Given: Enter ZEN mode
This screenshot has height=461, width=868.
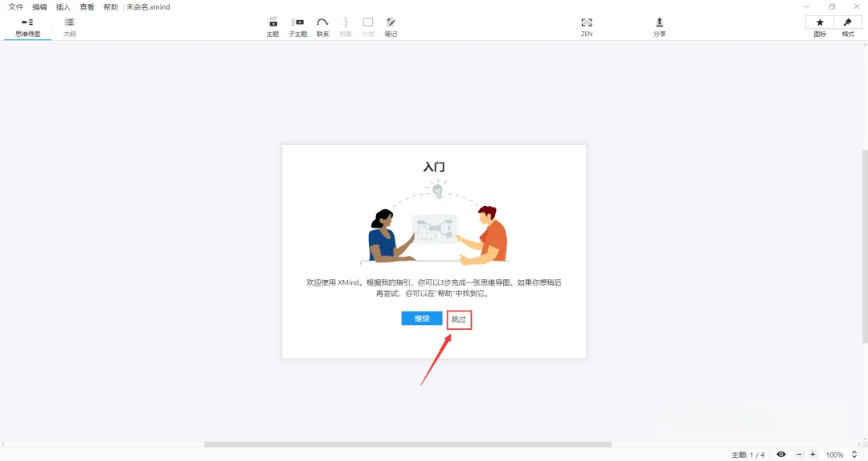Looking at the screenshot, I should coord(587,27).
